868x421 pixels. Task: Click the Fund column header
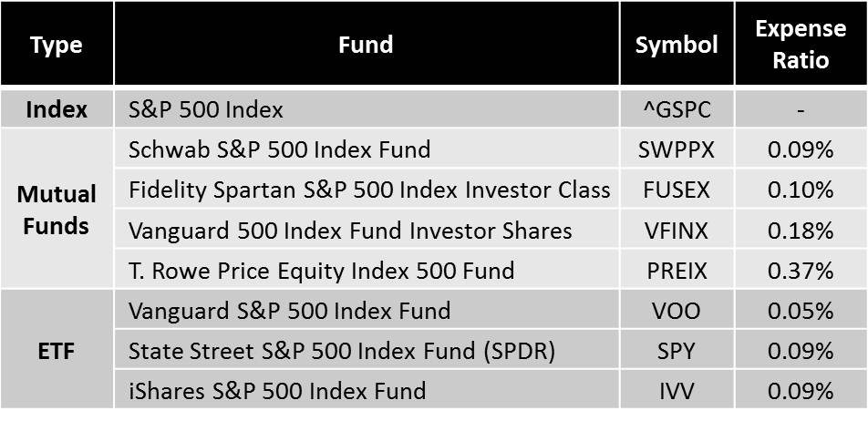[366, 45]
